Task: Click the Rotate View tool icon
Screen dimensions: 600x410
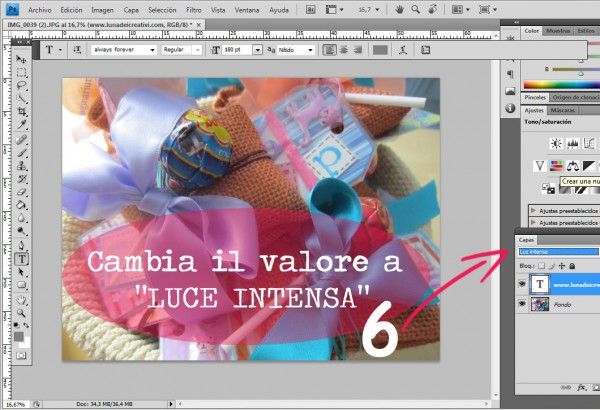Action: pyautogui.click(x=432, y=10)
